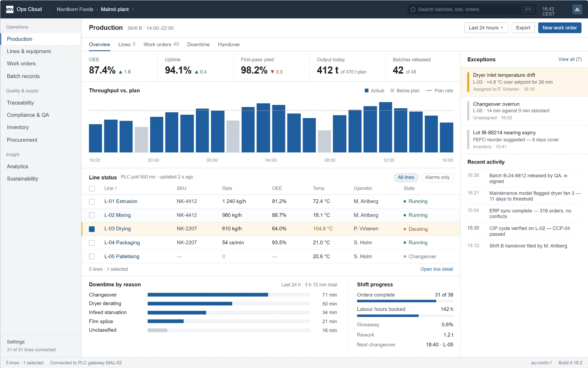Open Procurement in the sidebar
The width and height of the screenshot is (588, 368).
[41, 140]
